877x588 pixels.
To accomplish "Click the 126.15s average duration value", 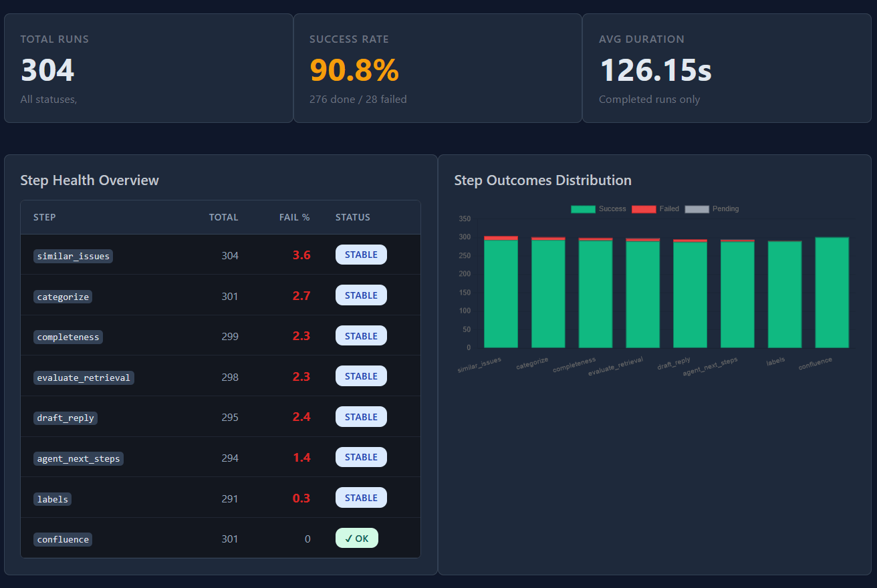I will click(656, 70).
